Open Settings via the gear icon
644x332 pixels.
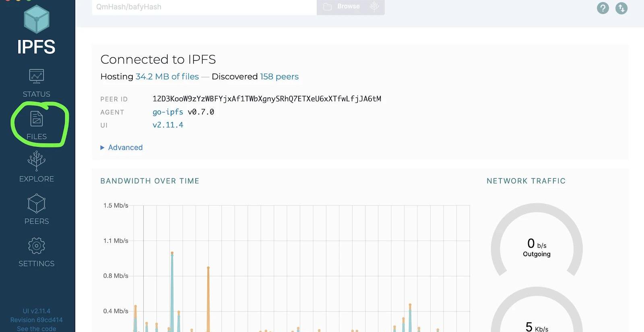(x=36, y=246)
